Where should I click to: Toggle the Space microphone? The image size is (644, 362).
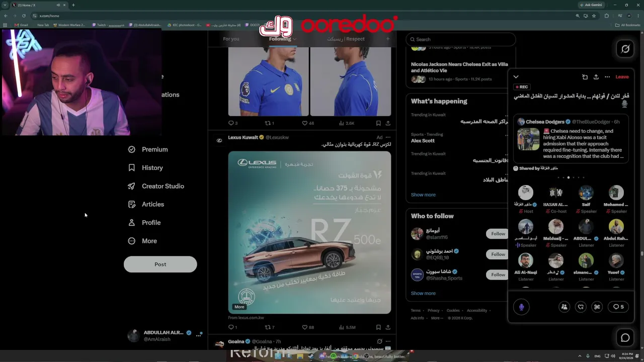(521, 307)
